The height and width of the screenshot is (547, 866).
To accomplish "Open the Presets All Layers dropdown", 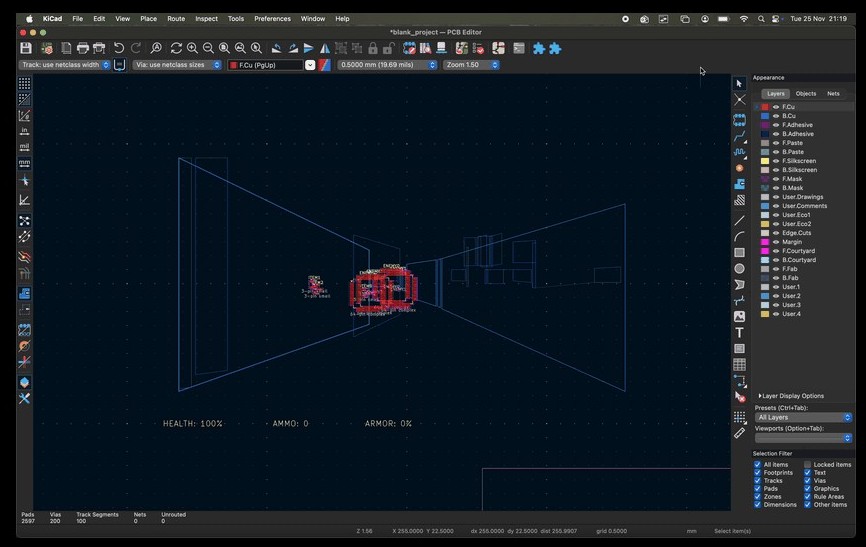I will click(x=803, y=417).
